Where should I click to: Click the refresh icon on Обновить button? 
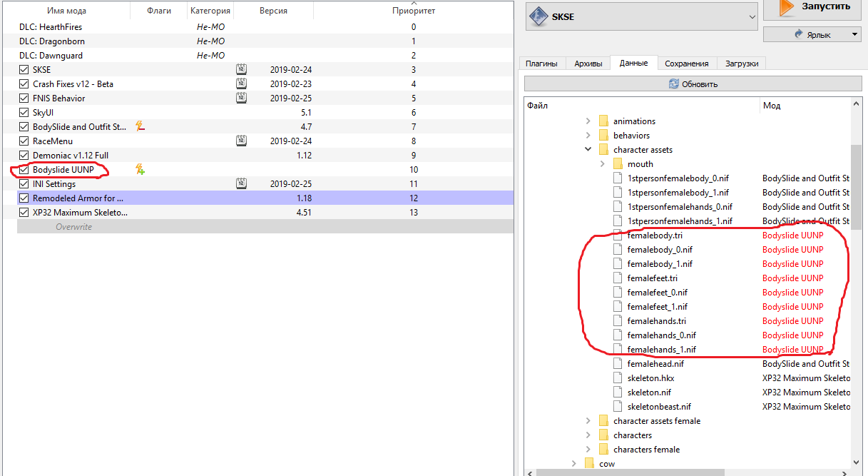pyautogui.click(x=673, y=83)
